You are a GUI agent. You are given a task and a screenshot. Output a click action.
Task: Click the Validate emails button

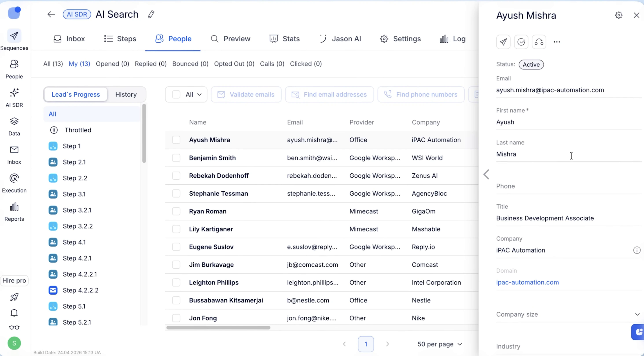coord(246,94)
